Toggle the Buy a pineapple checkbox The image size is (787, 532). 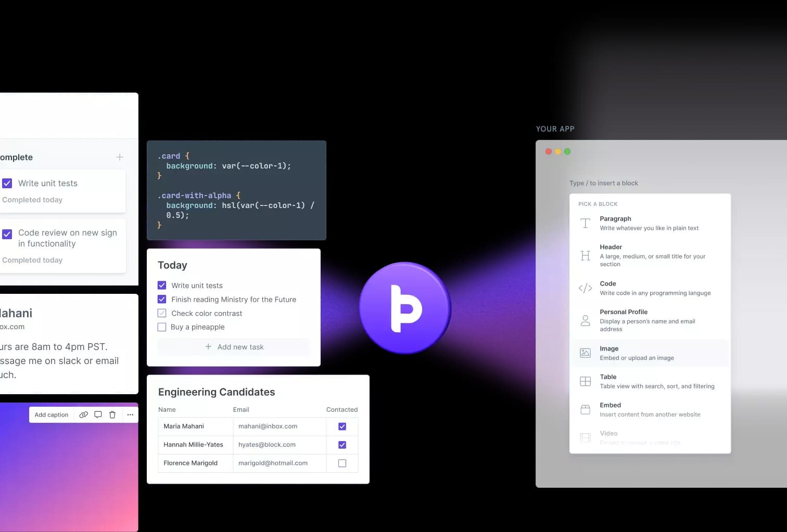[x=162, y=327]
